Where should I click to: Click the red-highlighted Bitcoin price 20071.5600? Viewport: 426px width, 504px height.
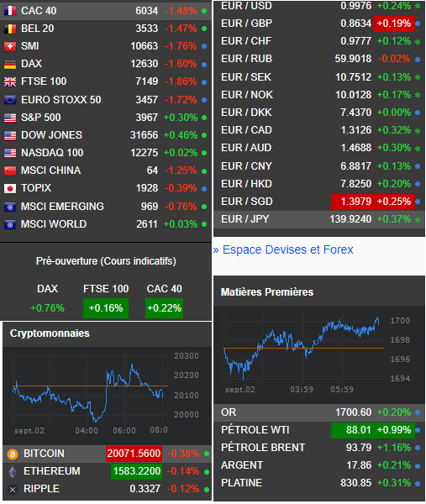[x=134, y=454]
